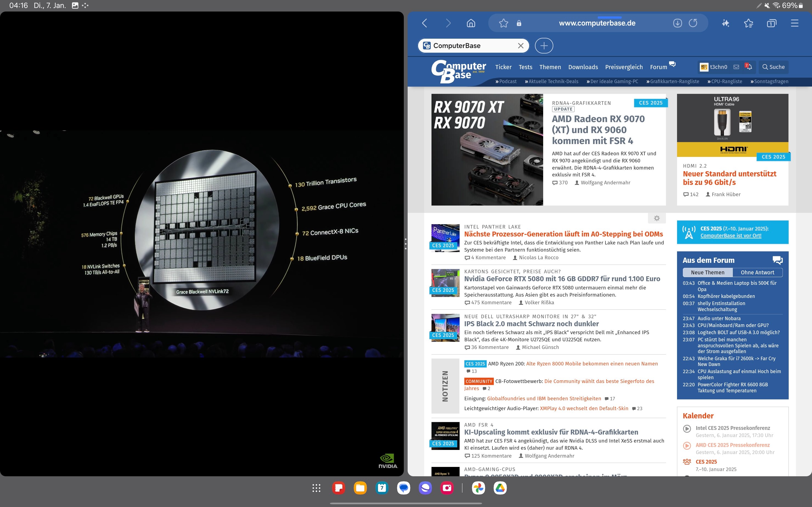Open the Tests menu item
The width and height of the screenshot is (812, 507).
pos(525,67)
